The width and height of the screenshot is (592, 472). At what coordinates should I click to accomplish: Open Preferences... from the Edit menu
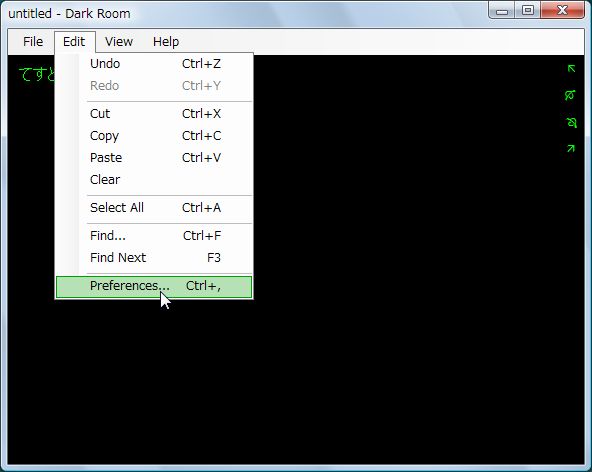pos(154,286)
